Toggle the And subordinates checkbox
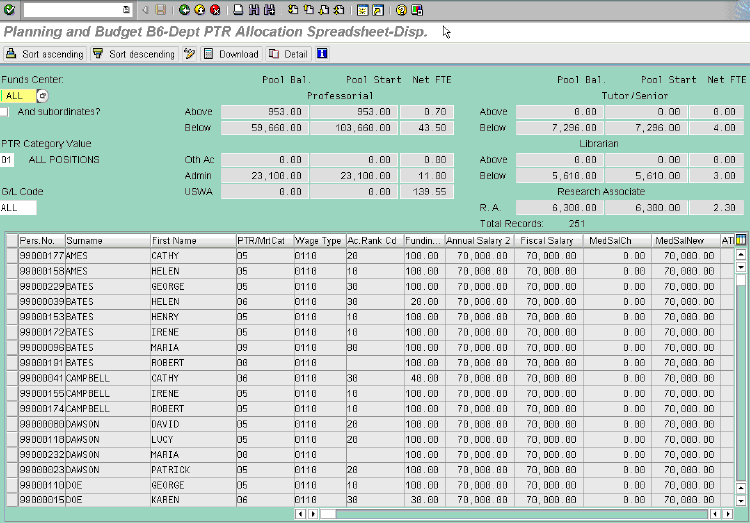This screenshot has height=523, width=750. pyautogui.click(x=4, y=112)
